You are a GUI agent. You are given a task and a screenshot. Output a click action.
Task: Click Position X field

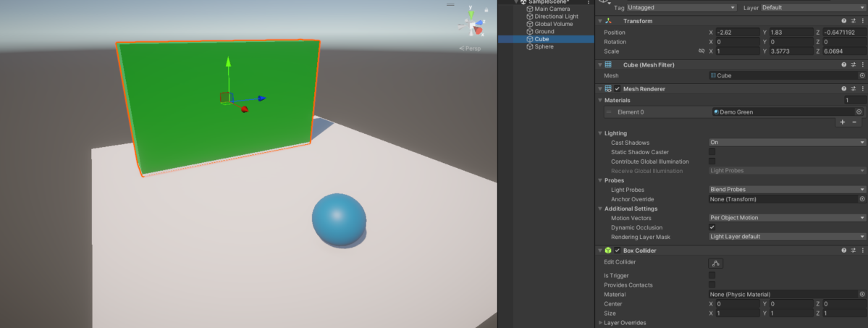738,33
